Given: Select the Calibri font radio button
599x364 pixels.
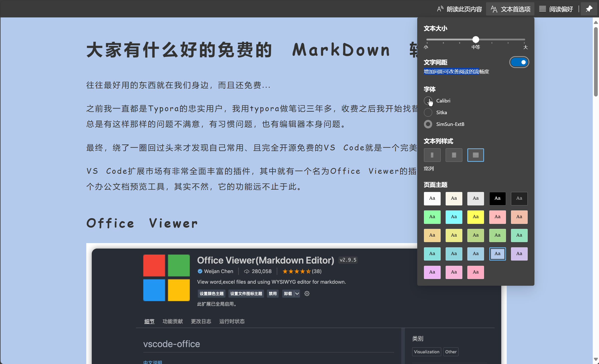Looking at the screenshot, I should pos(428,101).
